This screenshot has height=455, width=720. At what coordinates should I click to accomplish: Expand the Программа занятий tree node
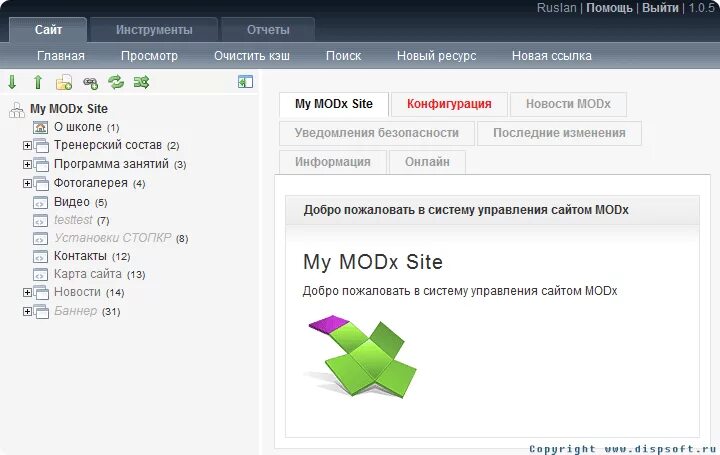pos(27,164)
